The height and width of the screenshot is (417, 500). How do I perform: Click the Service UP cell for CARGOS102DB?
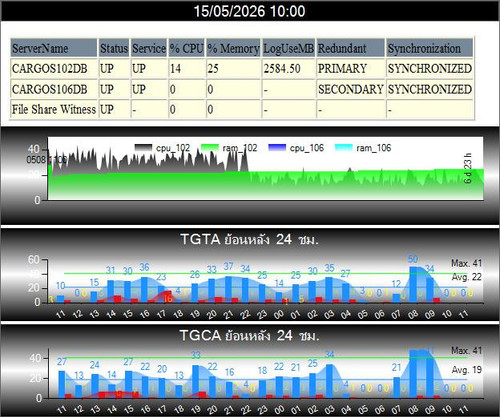point(149,69)
